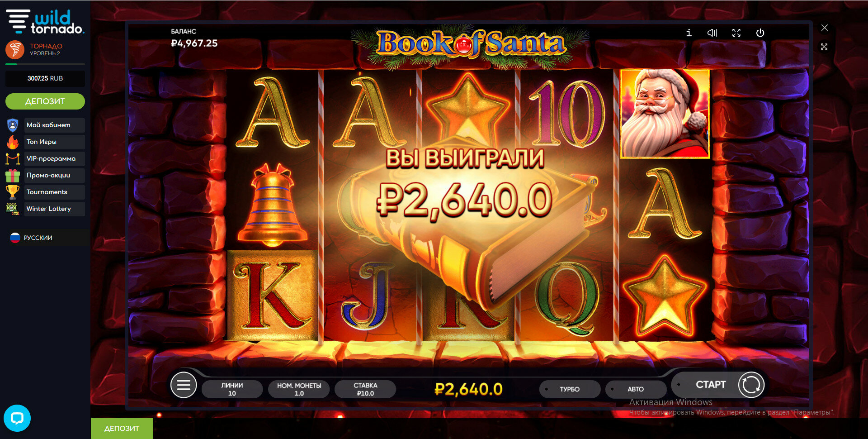The height and width of the screenshot is (439, 868).
Task: Enter game fullscreen mode
Action: coord(736,33)
